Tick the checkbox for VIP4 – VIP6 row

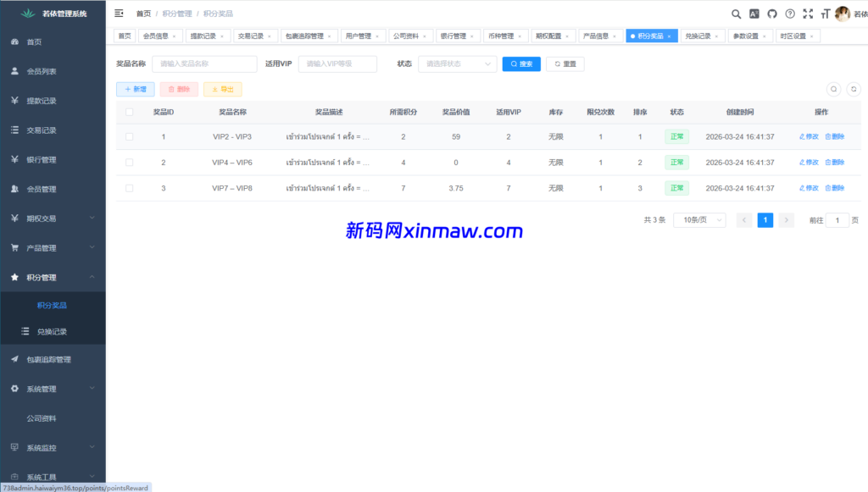[x=129, y=163]
